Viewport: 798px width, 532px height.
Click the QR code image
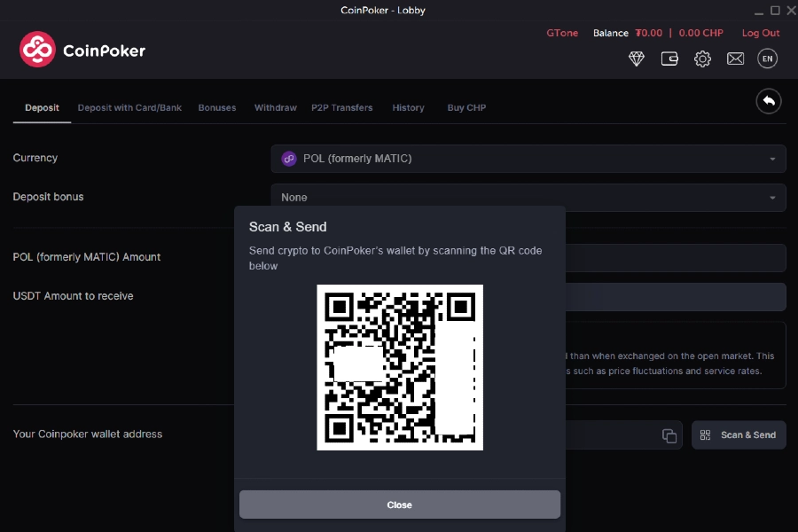tap(400, 367)
